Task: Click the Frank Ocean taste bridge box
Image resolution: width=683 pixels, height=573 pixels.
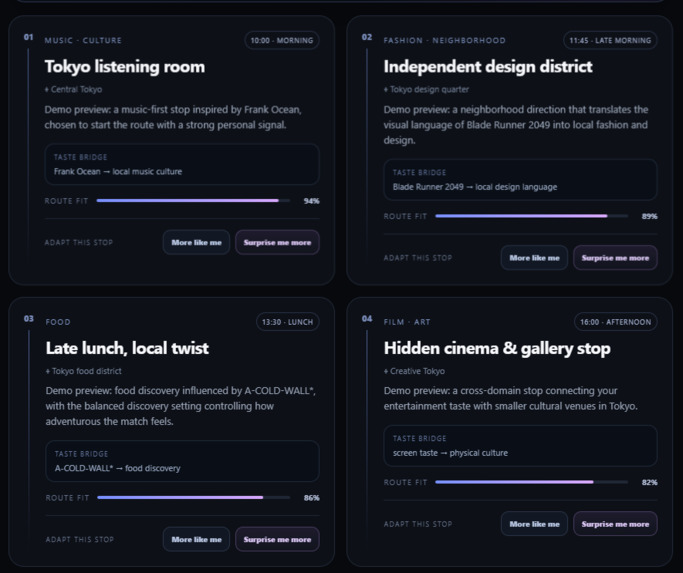Action: pyautogui.click(x=182, y=164)
